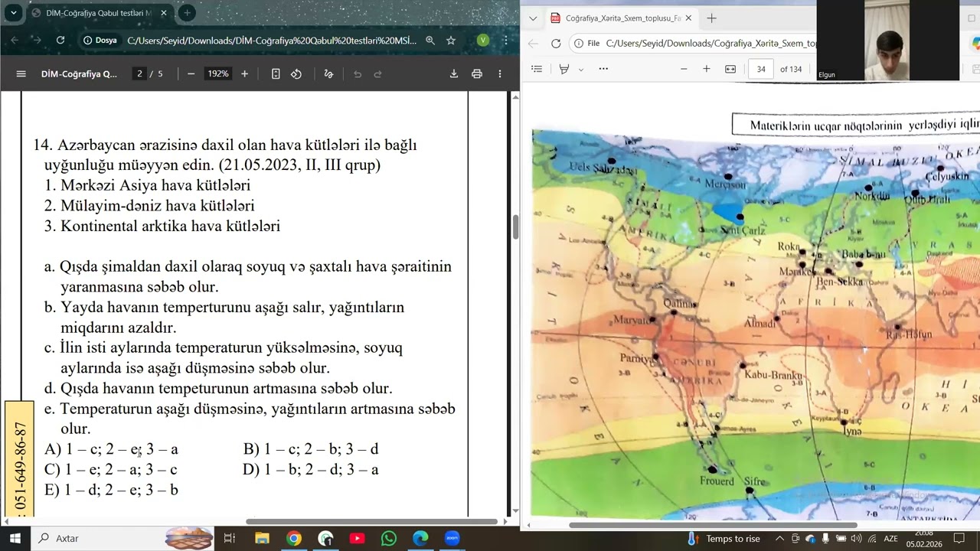The height and width of the screenshot is (551, 980).
Task: Click Chrome PDF horizontal scrollbar
Action: tap(372, 522)
